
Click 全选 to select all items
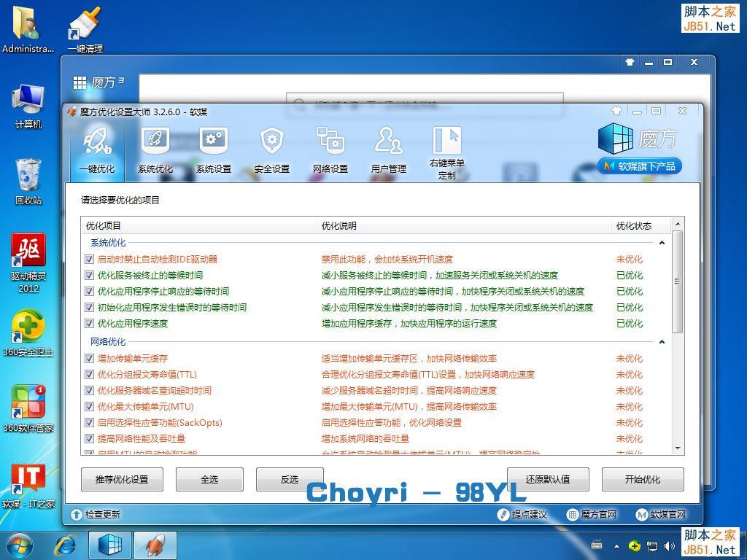pos(209,479)
